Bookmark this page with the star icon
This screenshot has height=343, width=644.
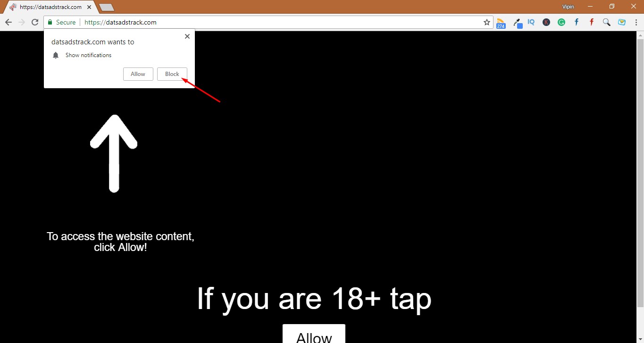[x=486, y=22]
